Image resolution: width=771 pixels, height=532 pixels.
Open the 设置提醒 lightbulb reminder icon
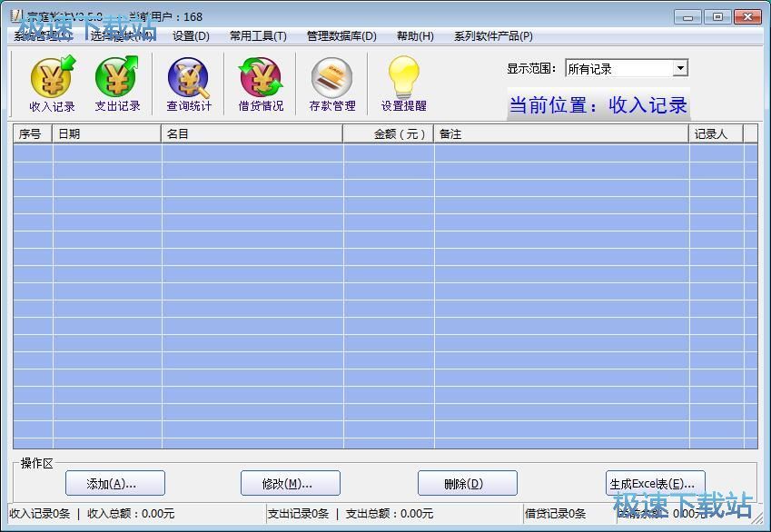pos(403,84)
